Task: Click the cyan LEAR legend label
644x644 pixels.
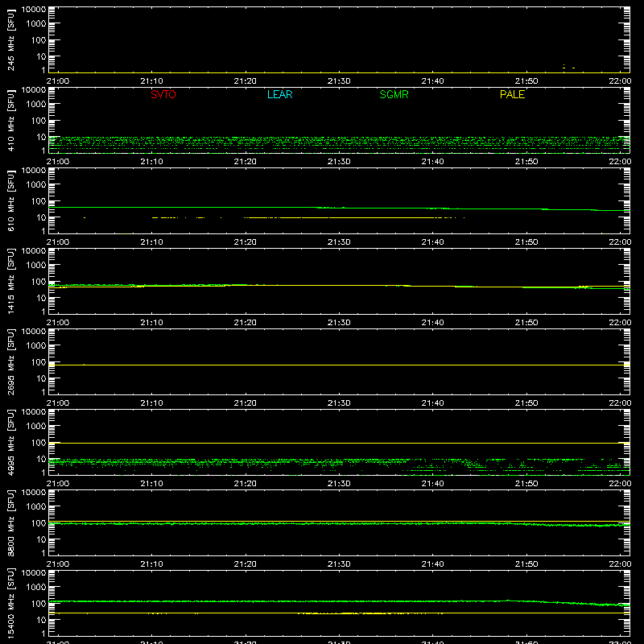Action: pos(279,94)
